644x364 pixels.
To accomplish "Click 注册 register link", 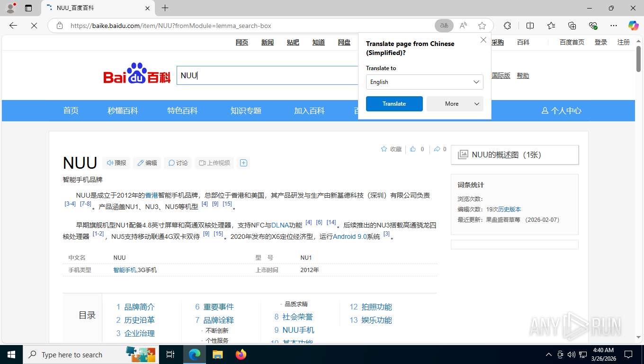I will [x=624, y=42].
